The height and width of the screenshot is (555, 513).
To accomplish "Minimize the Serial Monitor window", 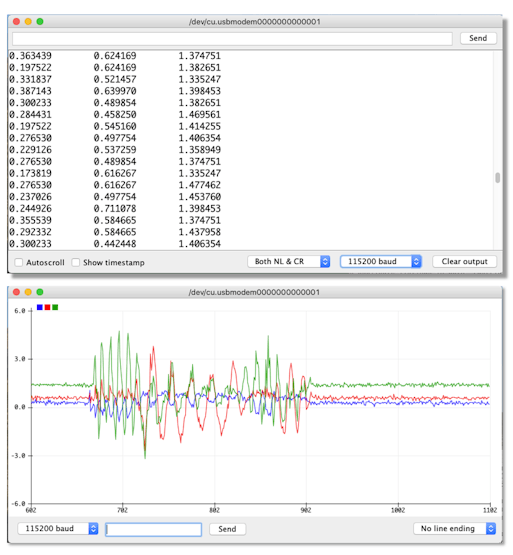I will [x=28, y=22].
